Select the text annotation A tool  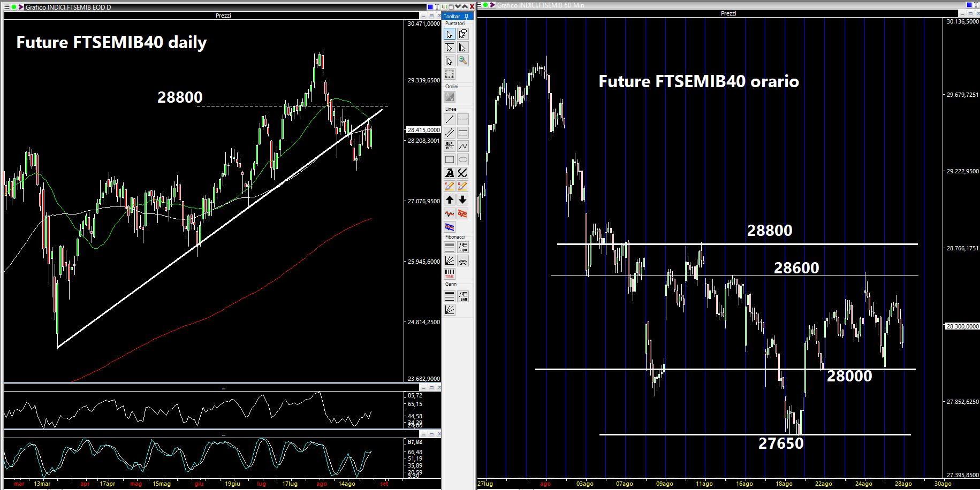450,173
